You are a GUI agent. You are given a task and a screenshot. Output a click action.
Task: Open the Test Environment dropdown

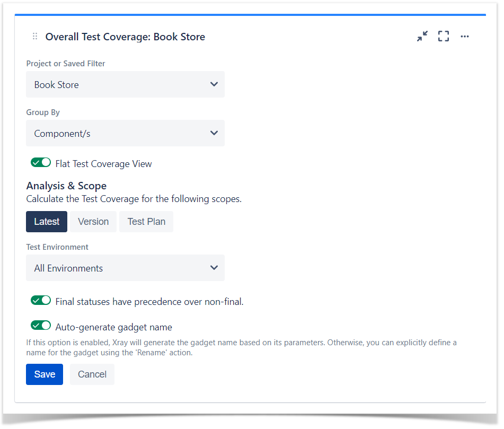126,268
